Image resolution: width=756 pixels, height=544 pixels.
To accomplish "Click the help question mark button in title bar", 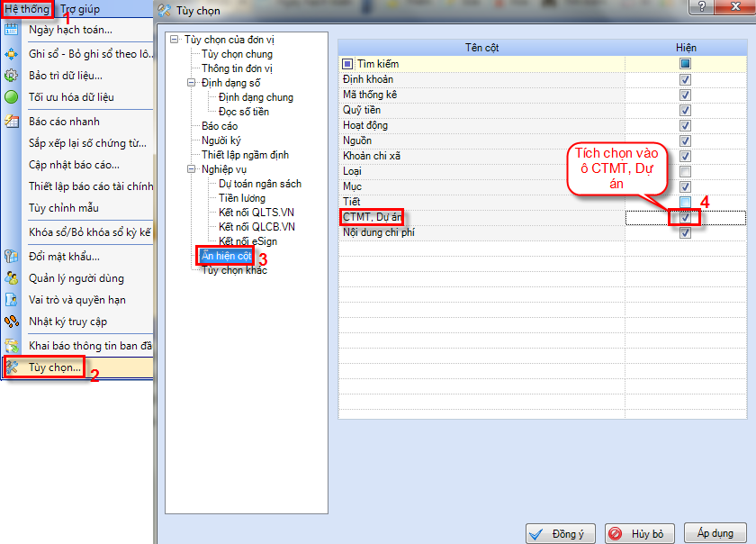I will click(701, 6).
